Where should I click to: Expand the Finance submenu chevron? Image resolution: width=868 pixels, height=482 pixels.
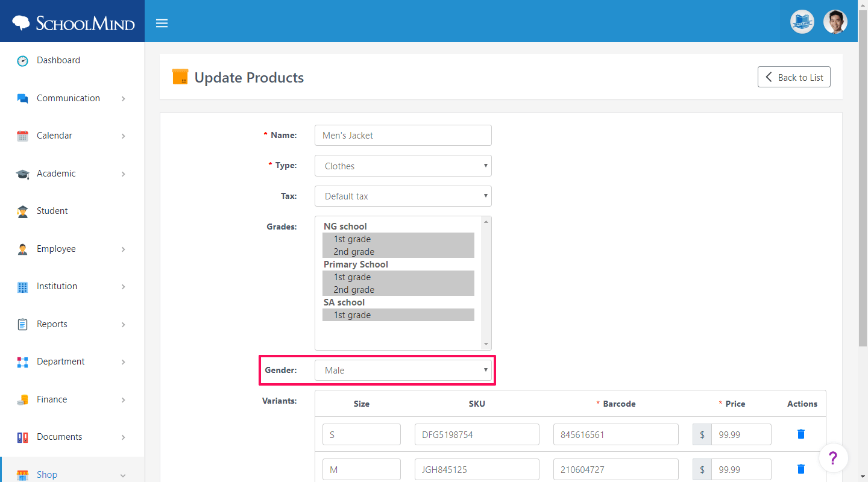pos(123,400)
